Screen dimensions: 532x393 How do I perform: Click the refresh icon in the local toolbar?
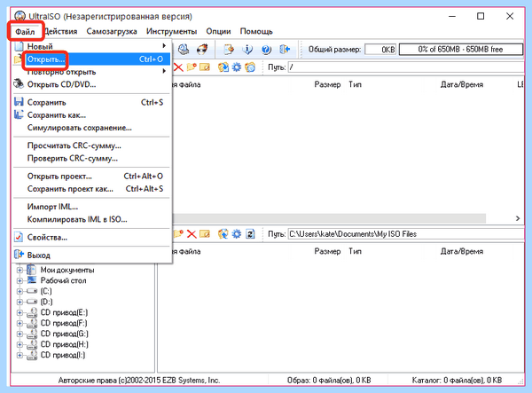click(250, 234)
